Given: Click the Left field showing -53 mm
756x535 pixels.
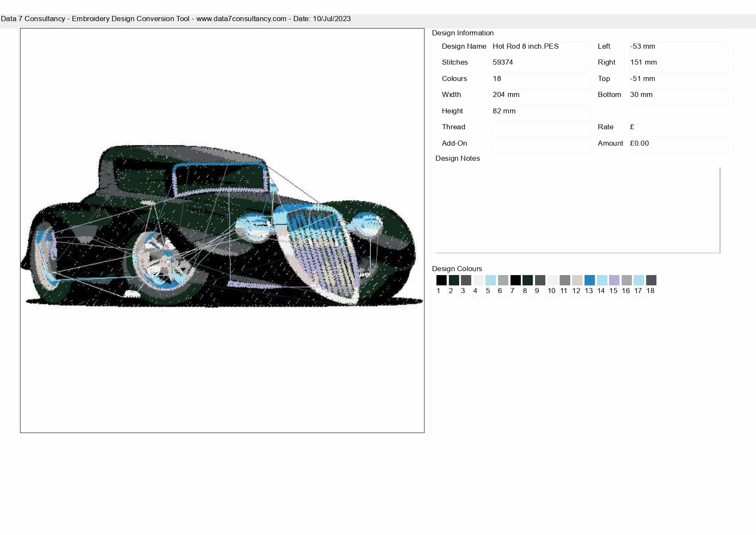Looking at the screenshot, I should (x=678, y=48).
